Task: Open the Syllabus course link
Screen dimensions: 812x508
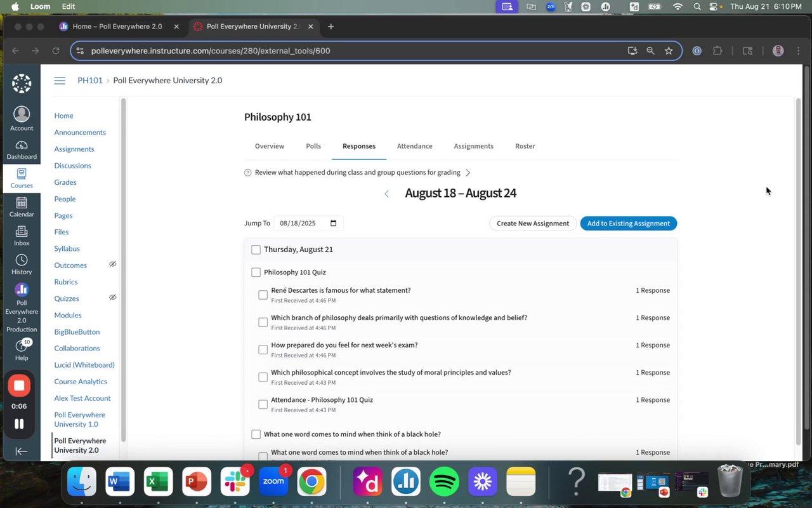Action: (67, 248)
